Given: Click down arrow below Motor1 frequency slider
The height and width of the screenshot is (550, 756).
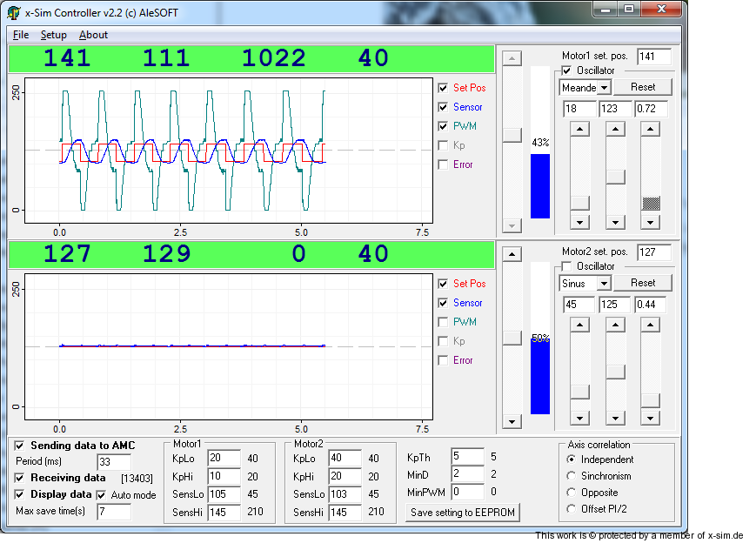Looking at the screenshot, I should pyautogui.click(x=650, y=223).
